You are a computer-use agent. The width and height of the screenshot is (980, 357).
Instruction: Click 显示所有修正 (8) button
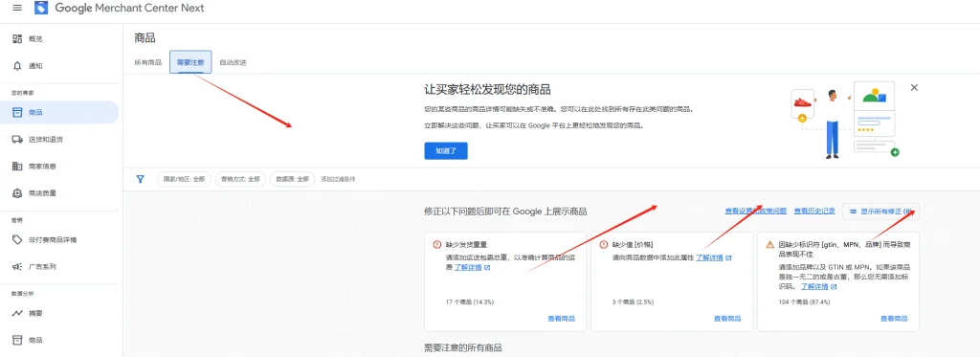tap(880, 212)
